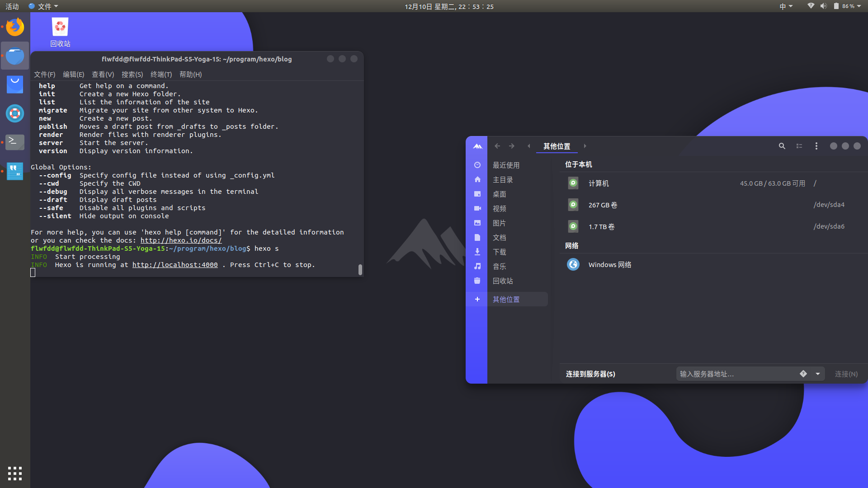868x488 pixels.
Task: Open the http://localhost:4000 link
Action: tap(175, 265)
